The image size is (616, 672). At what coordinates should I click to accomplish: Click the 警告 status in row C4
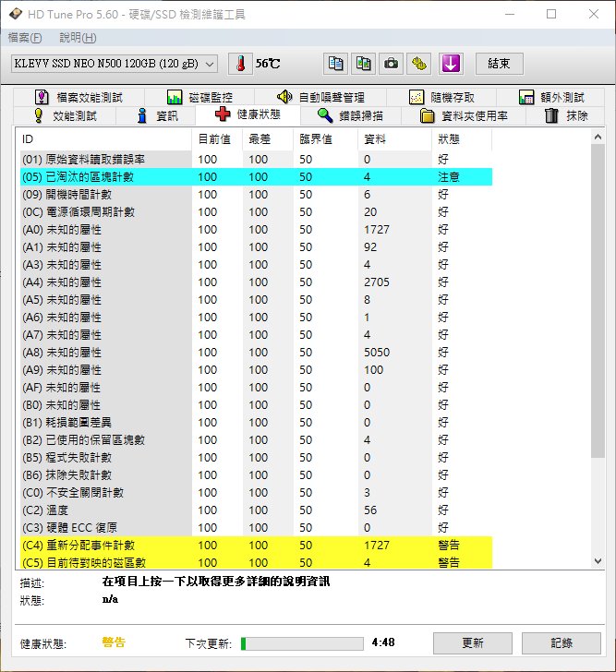449,546
